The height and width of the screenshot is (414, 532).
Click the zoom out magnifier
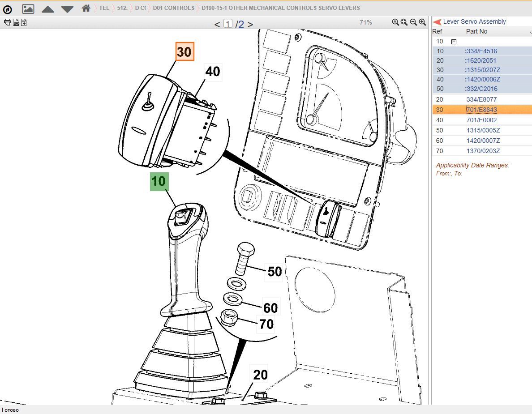[413, 22]
